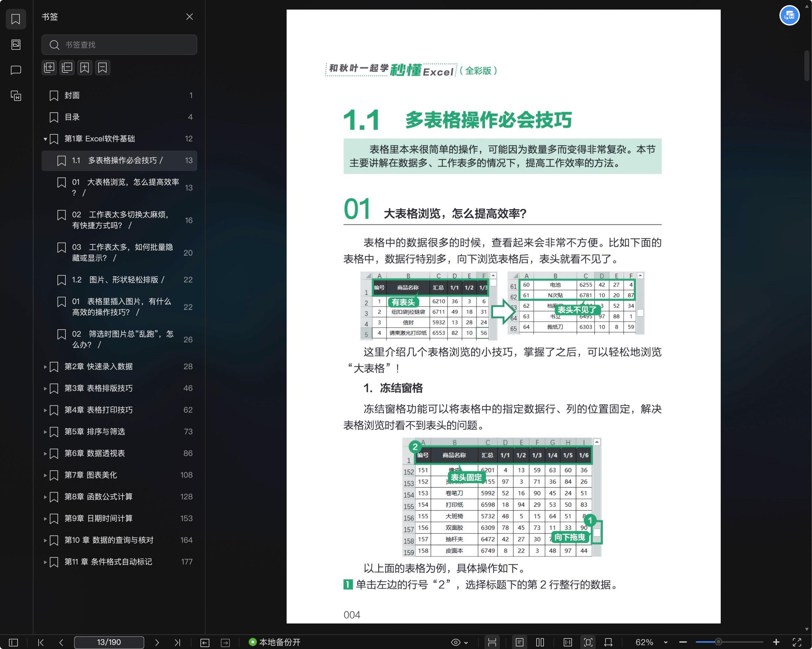Expand 第7章 图表美化
The width and height of the screenshot is (812, 649).
tap(45, 475)
